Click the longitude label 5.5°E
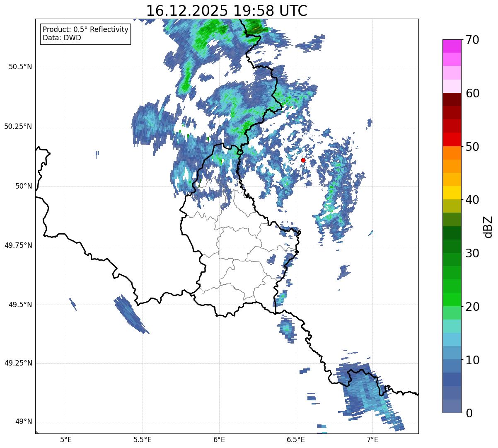Screen dimensions: 498x448 [x=143, y=439]
